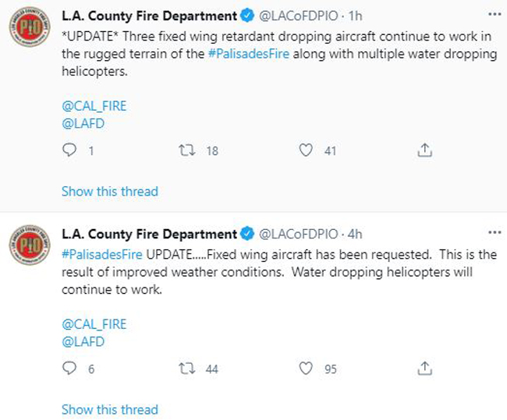507x420 pixels.
Task: Retweet the first tweet with 18 retweets
Action: pyautogui.click(x=187, y=150)
